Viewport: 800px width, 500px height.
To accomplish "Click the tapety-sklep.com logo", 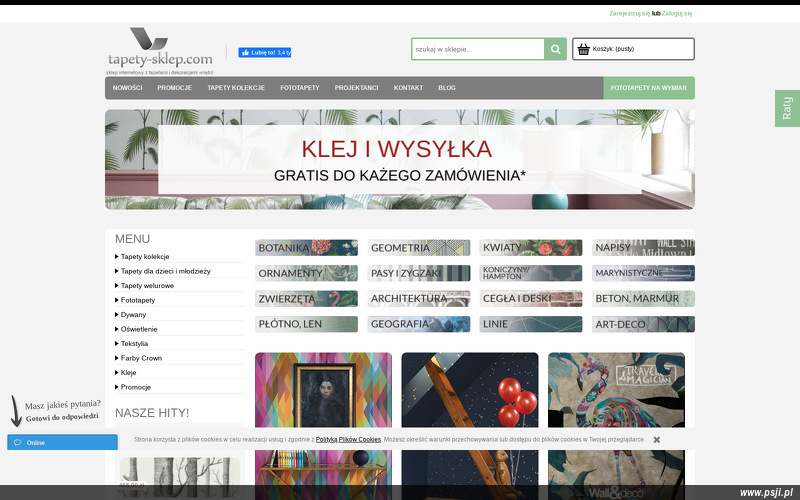I will tap(160, 51).
